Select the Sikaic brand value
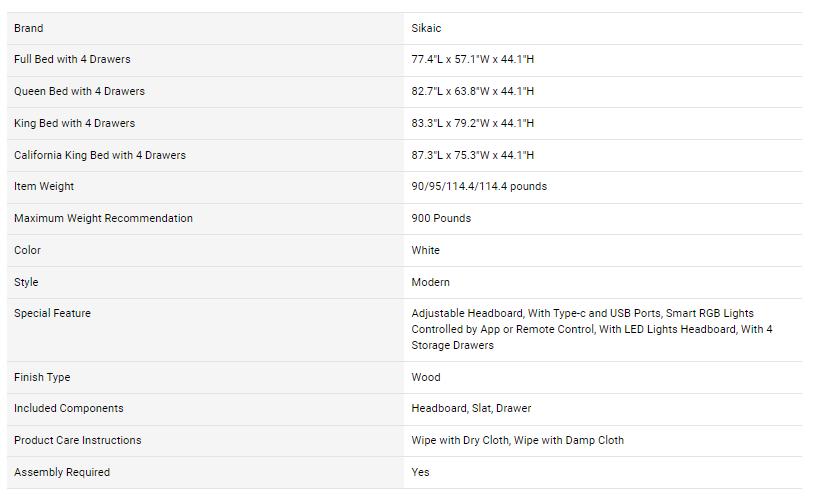The height and width of the screenshot is (497, 824). click(x=426, y=28)
